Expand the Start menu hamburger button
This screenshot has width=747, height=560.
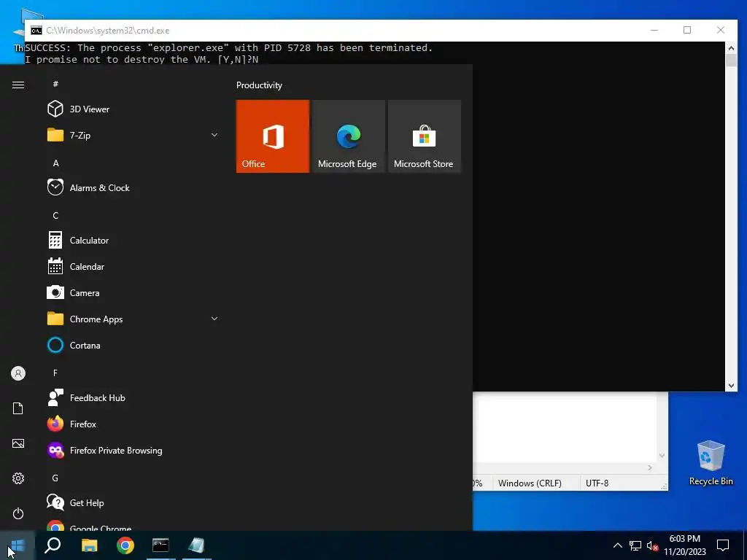point(18,85)
